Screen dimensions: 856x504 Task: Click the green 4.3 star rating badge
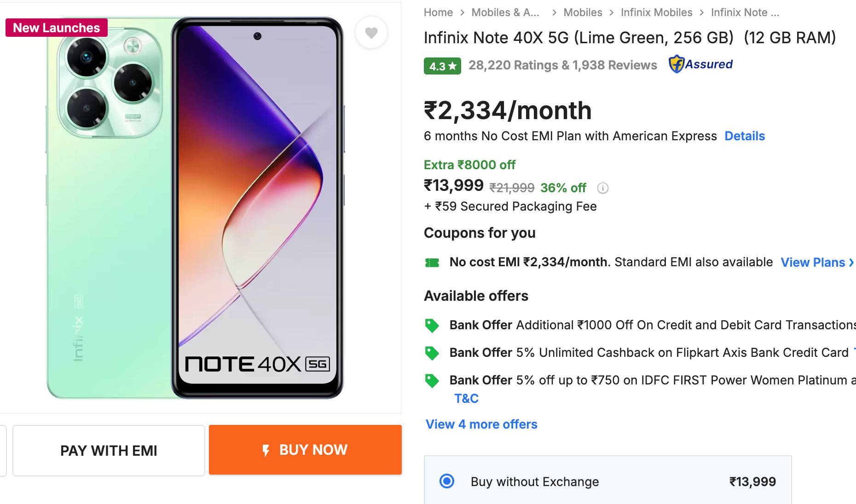[442, 66]
